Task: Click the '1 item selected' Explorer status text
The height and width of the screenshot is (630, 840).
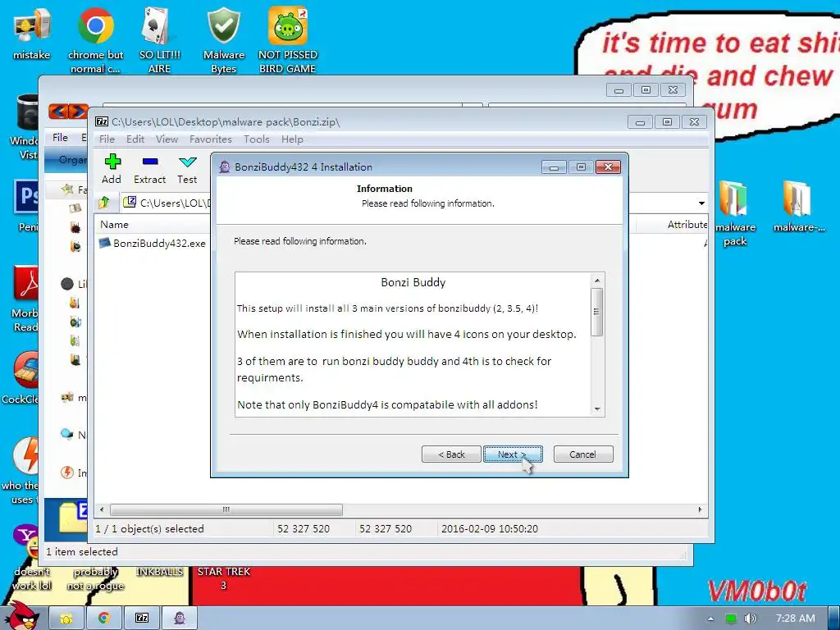Action: pos(82,552)
